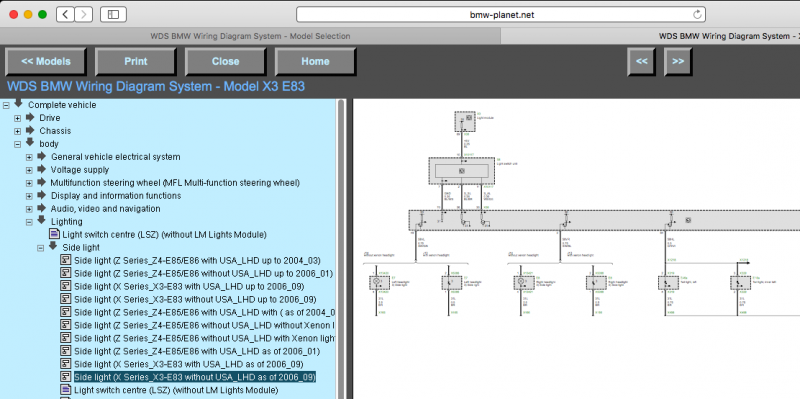
Task: Reload the page with refresh icon
Action: click(697, 14)
